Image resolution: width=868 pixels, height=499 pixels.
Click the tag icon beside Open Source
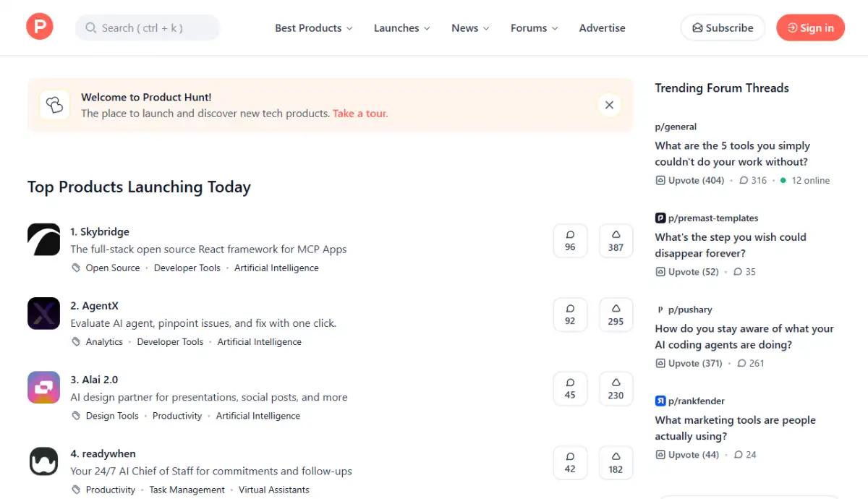pyautogui.click(x=76, y=268)
